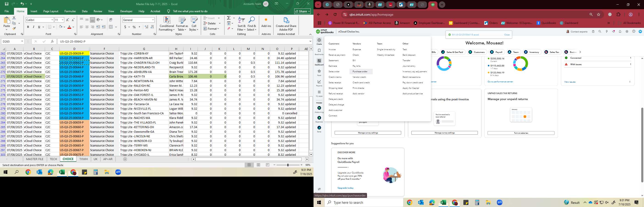Click View issues link

click(570, 82)
